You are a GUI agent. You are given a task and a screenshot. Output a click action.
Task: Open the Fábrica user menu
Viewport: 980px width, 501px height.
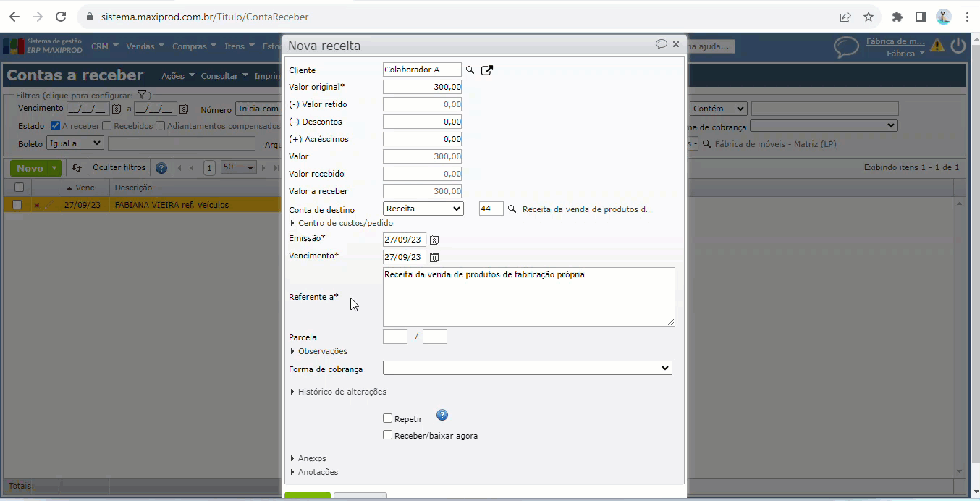click(906, 54)
